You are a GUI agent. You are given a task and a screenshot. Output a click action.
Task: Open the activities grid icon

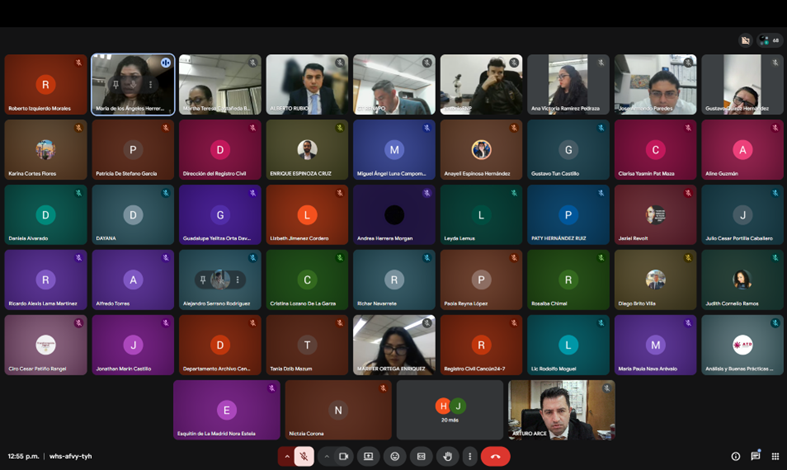point(775,456)
